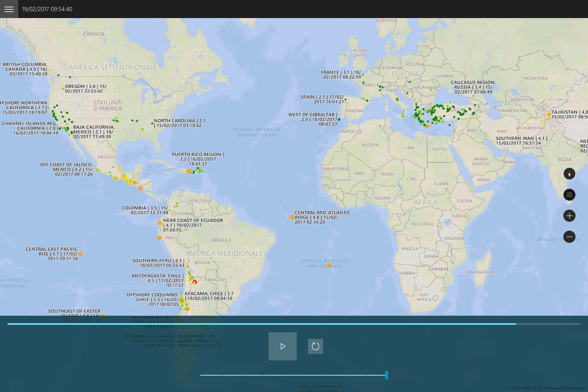Open the hamburger navigation menu
This screenshot has width=588, height=392.
click(x=9, y=9)
